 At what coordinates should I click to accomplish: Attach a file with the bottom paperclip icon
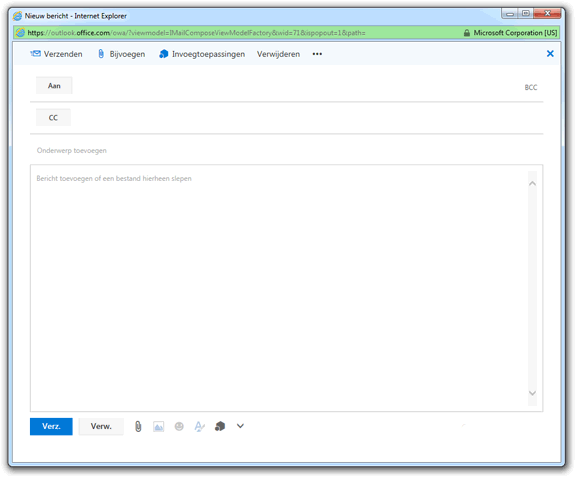pyautogui.click(x=138, y=426)
